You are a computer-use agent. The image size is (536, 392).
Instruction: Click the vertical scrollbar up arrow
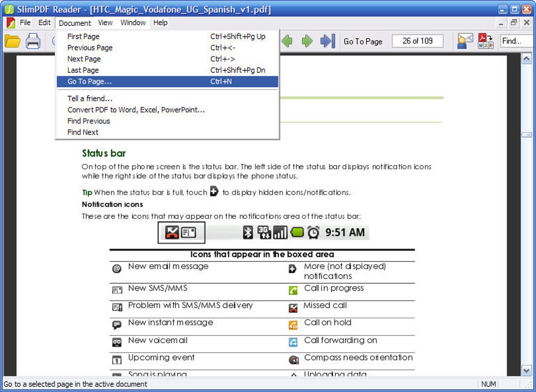(x=527, y=59)
